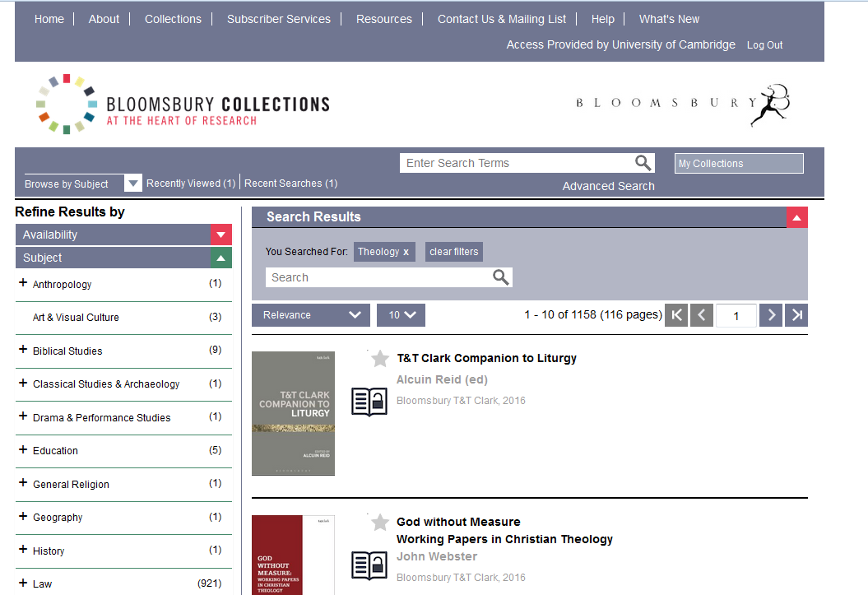Open the Resources menu item

tap(383, 19)
